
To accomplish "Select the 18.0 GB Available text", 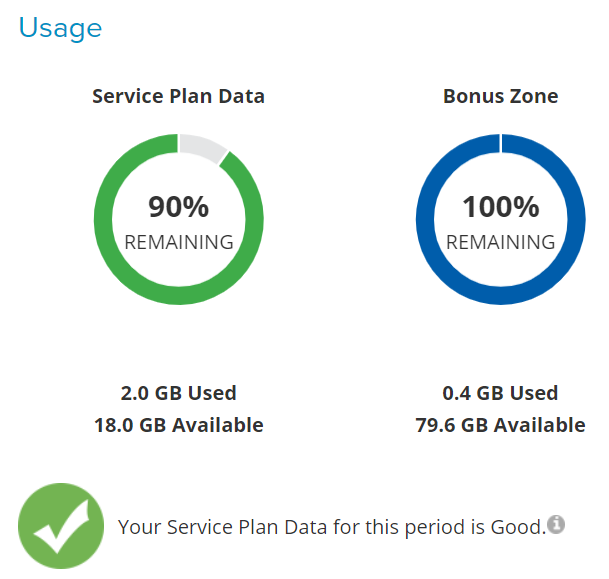I will 178,425.
